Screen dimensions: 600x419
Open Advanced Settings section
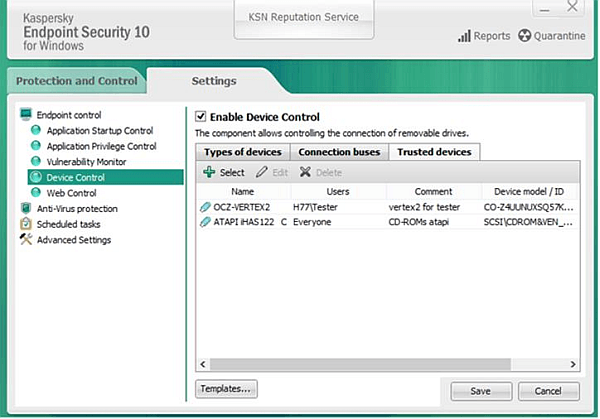pos(74,240)
